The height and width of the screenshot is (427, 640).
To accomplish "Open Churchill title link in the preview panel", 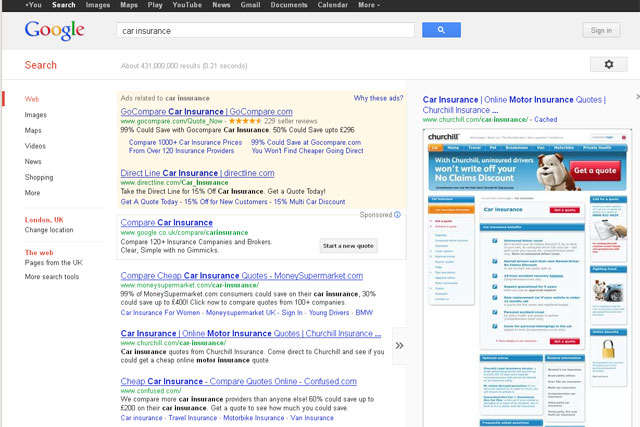I will pyautogui.click(x=514, y=105).
